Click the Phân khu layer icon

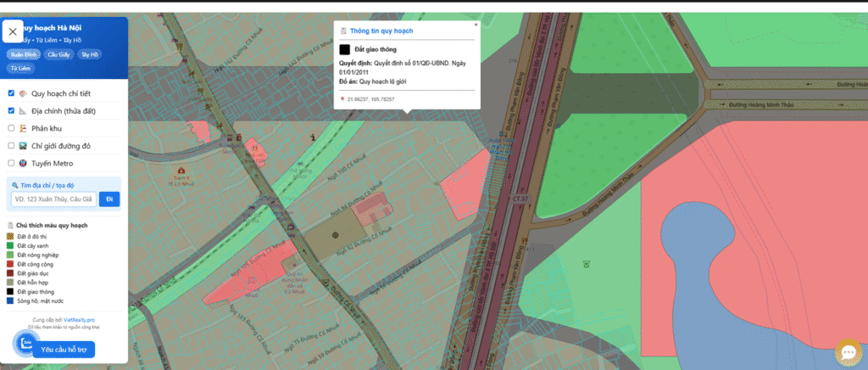23,128
